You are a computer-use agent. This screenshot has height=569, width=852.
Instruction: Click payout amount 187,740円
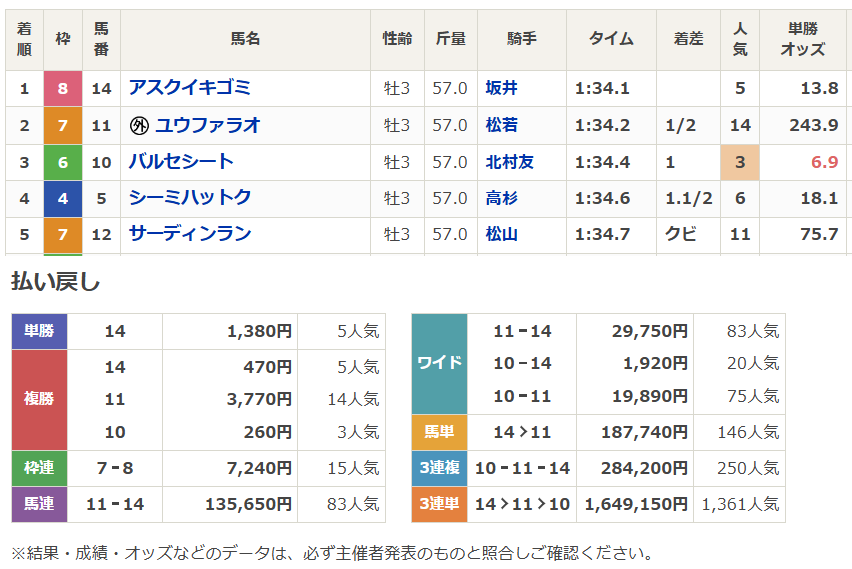point(644,432)
